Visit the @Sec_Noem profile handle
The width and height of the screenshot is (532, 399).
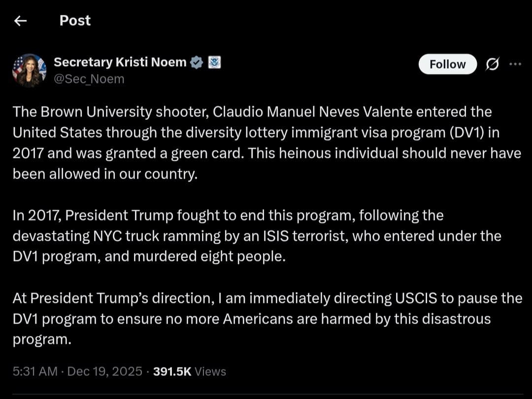89,79
